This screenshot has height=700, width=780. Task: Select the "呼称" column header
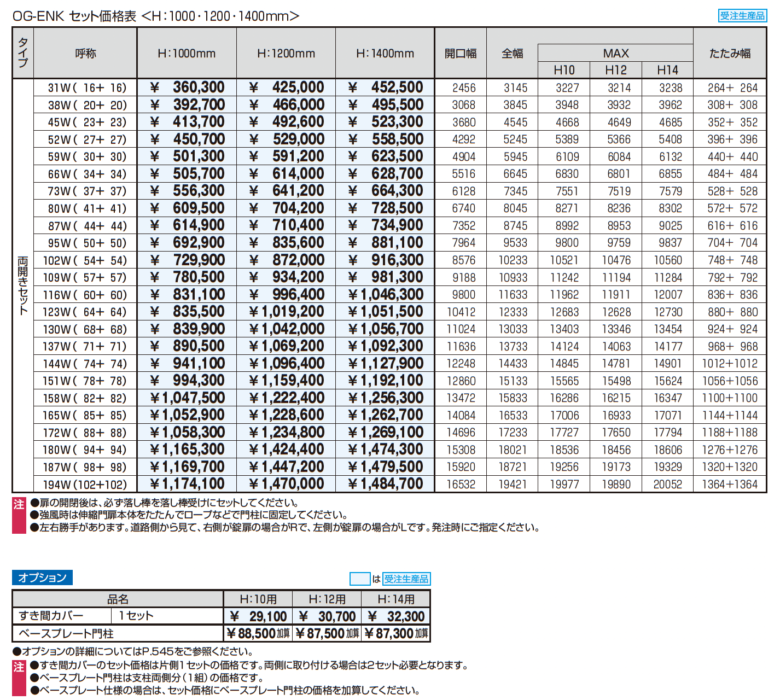coord(85,54)
